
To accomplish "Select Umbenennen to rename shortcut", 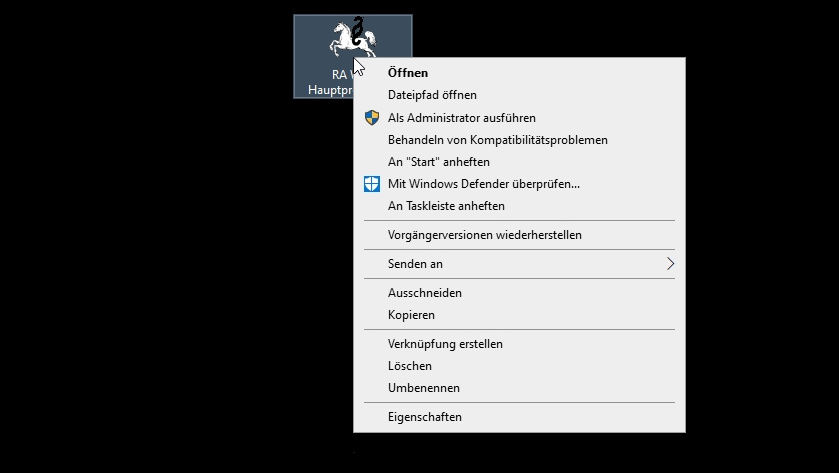I will coord(424,388).
